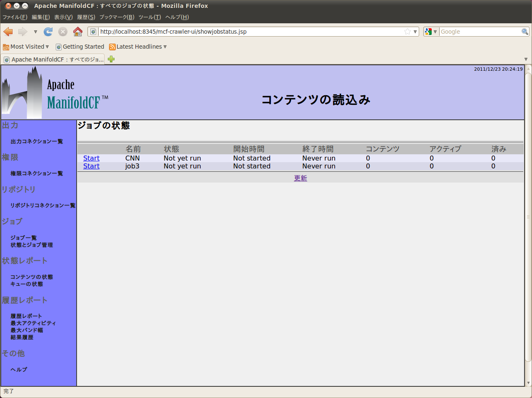Viewport: 532px width, 398px height.
Task: Click the Reload page icon
Action: [x=48, y=32]
